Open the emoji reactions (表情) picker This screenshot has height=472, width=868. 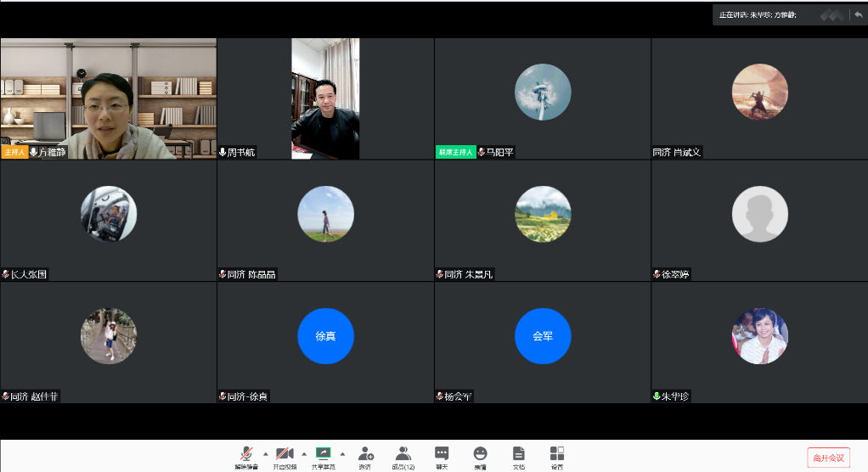480,456
